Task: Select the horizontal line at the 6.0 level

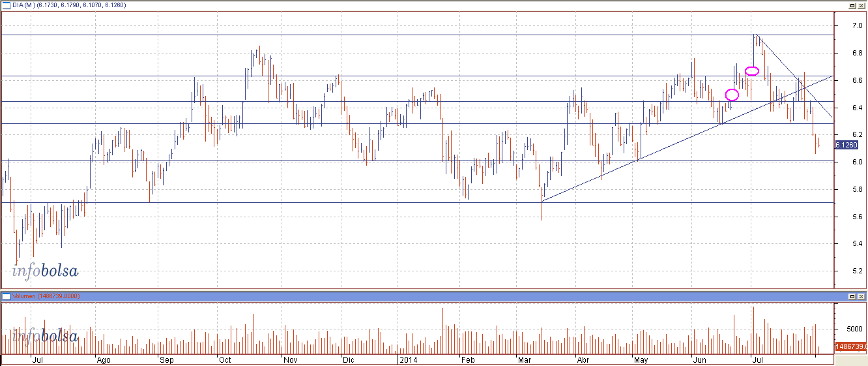Action: [261, 160]
